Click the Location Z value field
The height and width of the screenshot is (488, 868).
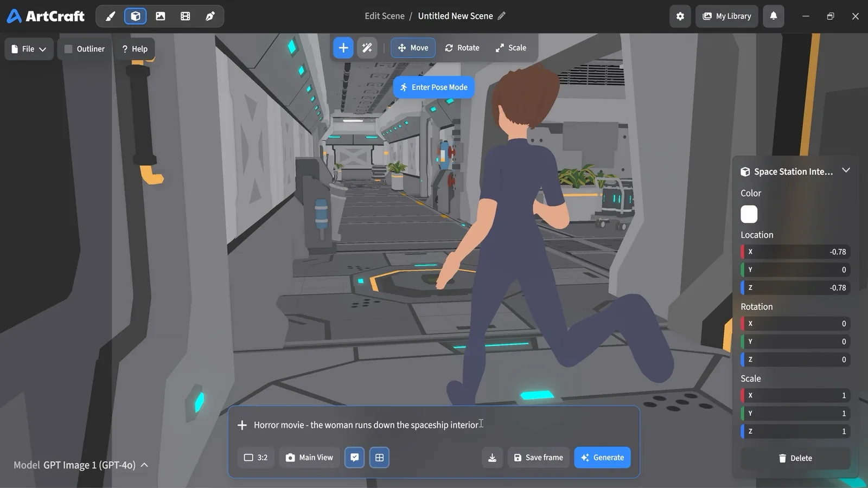(795, 287)
